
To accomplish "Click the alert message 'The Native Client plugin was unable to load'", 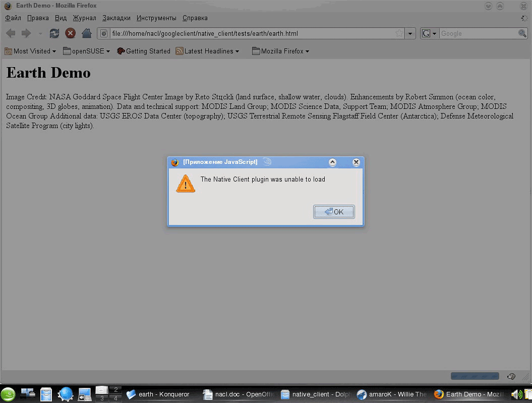I will [263, 179].
